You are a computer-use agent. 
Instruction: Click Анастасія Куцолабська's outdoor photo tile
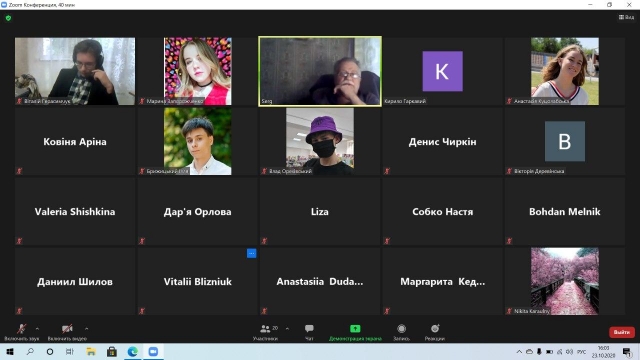(x=564, y=71)
